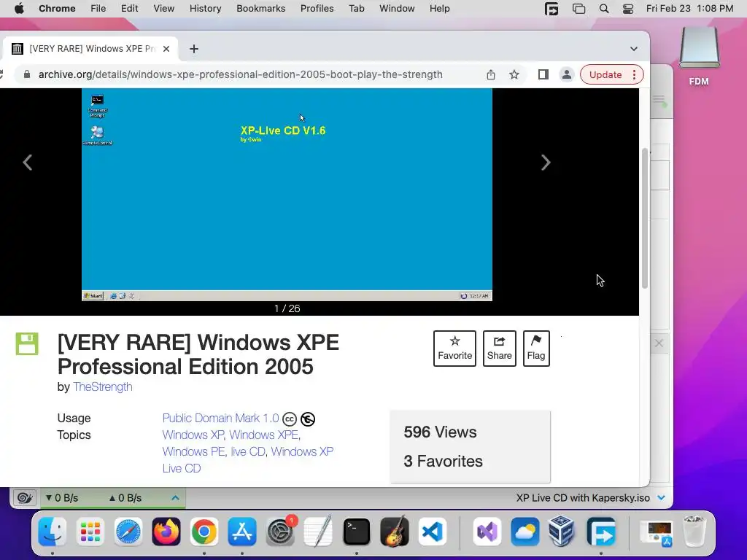Click the 3 Favorites stat

443,461
